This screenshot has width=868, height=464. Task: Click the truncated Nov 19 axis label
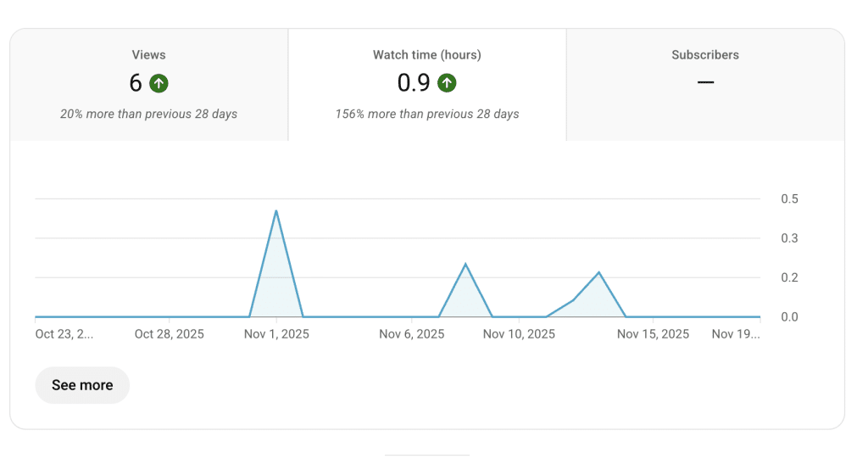[736, 334]
